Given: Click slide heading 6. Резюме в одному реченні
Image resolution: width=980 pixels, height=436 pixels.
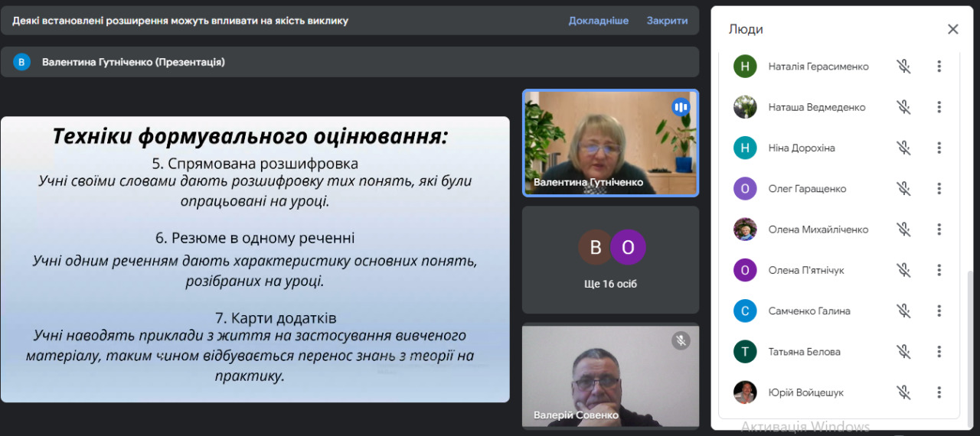Looking at the screenshot, I should (255, 238).
